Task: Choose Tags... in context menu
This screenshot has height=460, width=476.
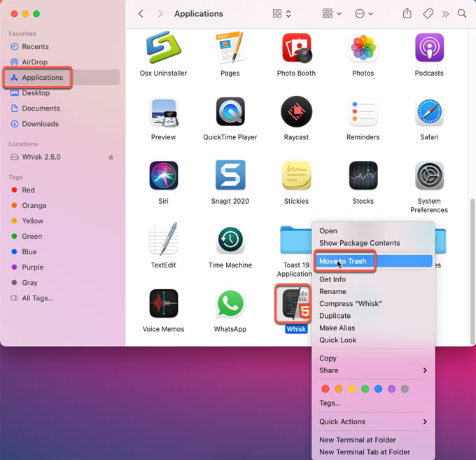Action: [373, 403]
